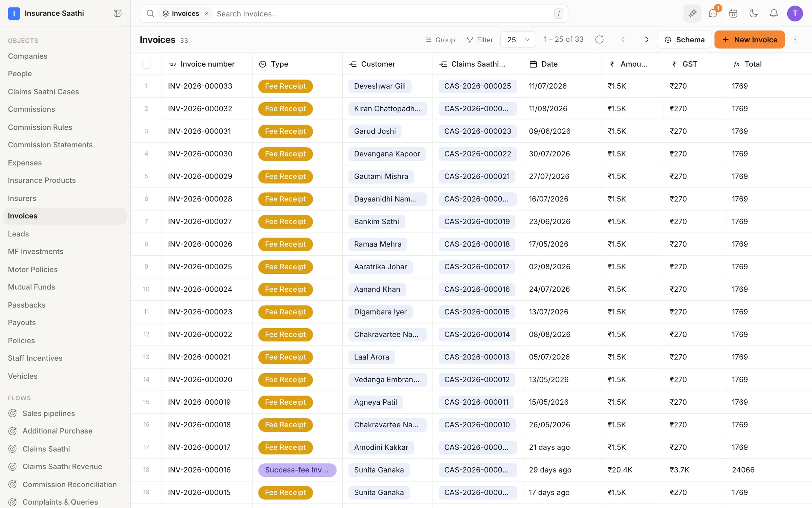Open the AI assistant sparkle icon
The height and width of the screenshot is (508, 812).
coord(692,14)
